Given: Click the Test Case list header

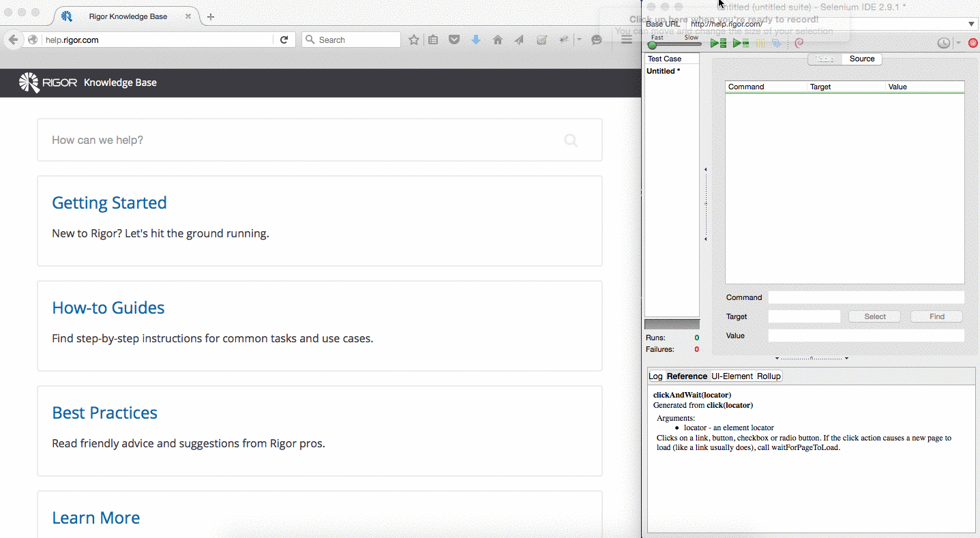Looking at the screenshot, I should 672,59.
